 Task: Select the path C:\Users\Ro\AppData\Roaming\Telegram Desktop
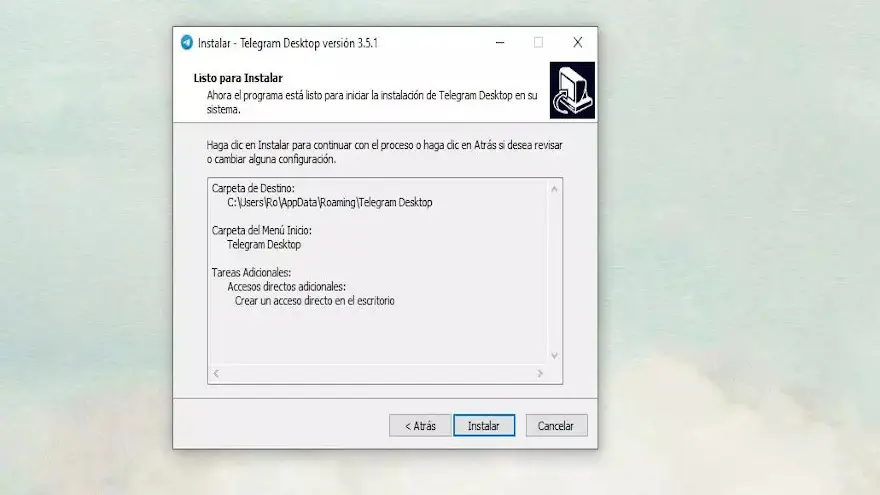point(329,202)
